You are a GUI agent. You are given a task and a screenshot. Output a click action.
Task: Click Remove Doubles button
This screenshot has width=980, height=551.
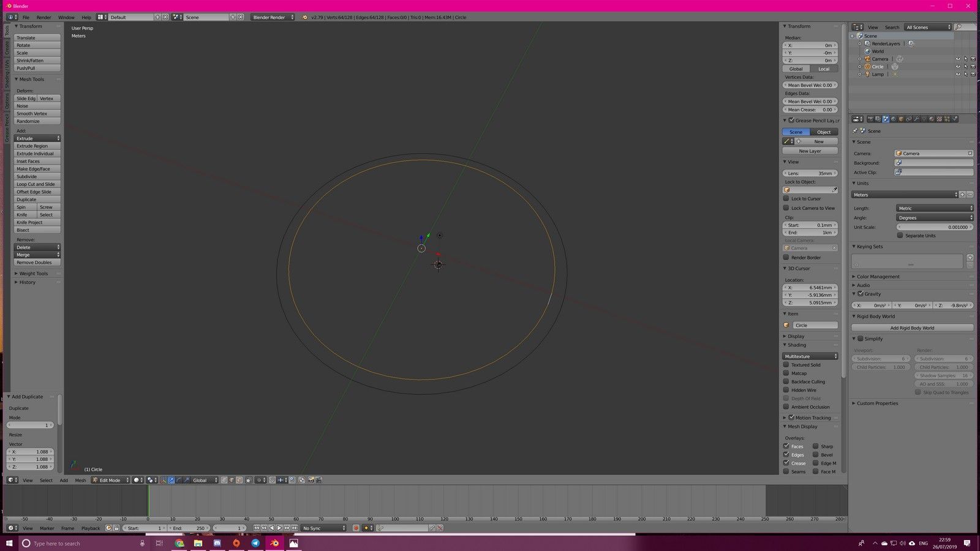(37, 262)
